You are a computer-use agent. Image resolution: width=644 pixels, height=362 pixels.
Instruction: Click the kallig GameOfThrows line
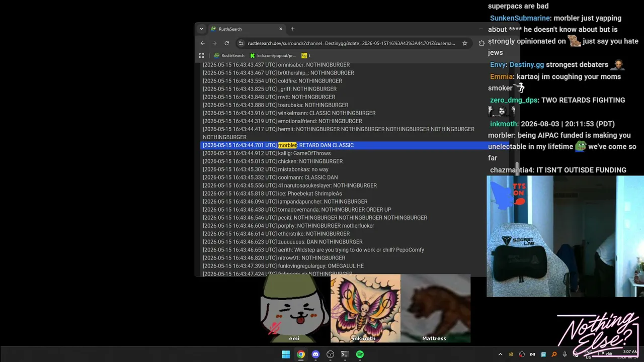click(x=267, y=153)
